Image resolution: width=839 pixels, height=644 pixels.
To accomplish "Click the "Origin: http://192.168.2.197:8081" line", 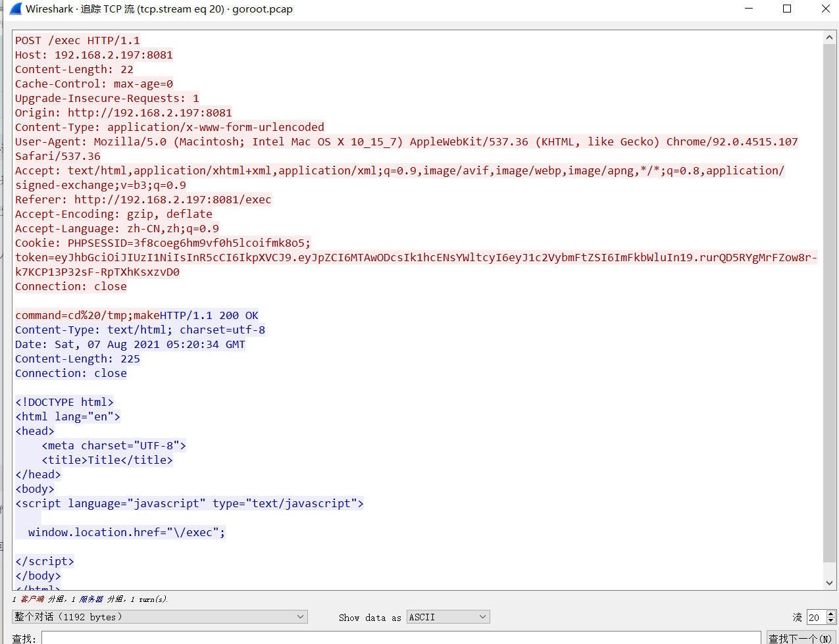I will [x=124, y=112].
